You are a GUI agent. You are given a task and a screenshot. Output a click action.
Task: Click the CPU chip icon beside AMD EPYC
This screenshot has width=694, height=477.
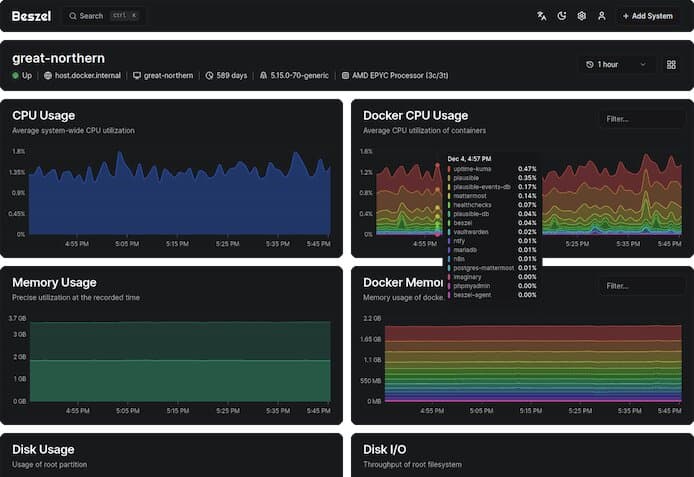coord(345,76)
